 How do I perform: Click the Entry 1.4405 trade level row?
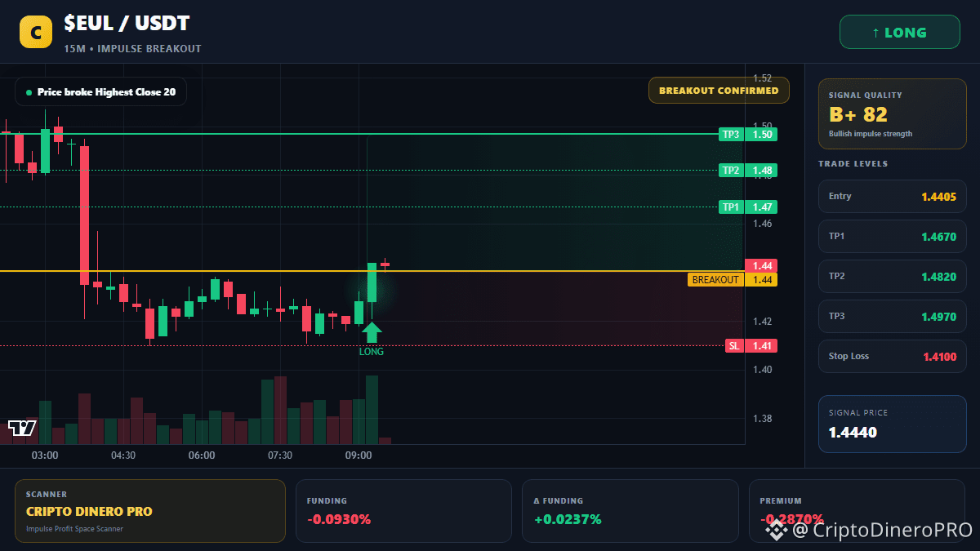click(892, 196)
